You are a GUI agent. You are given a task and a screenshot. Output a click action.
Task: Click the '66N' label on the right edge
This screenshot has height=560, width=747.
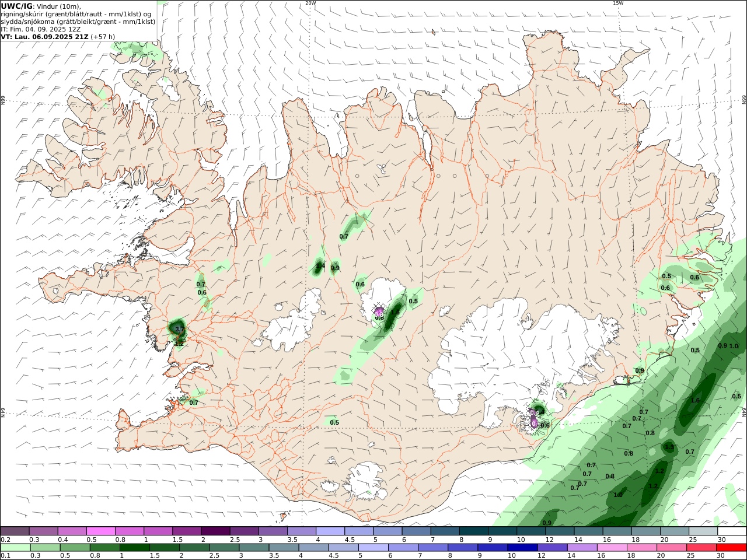pos(744,101)
